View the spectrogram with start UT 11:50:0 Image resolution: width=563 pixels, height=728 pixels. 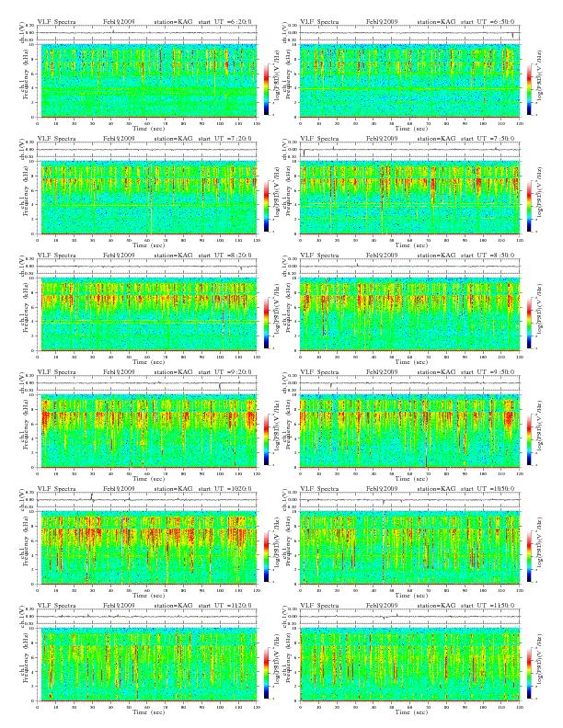click(x=409, y=665)
